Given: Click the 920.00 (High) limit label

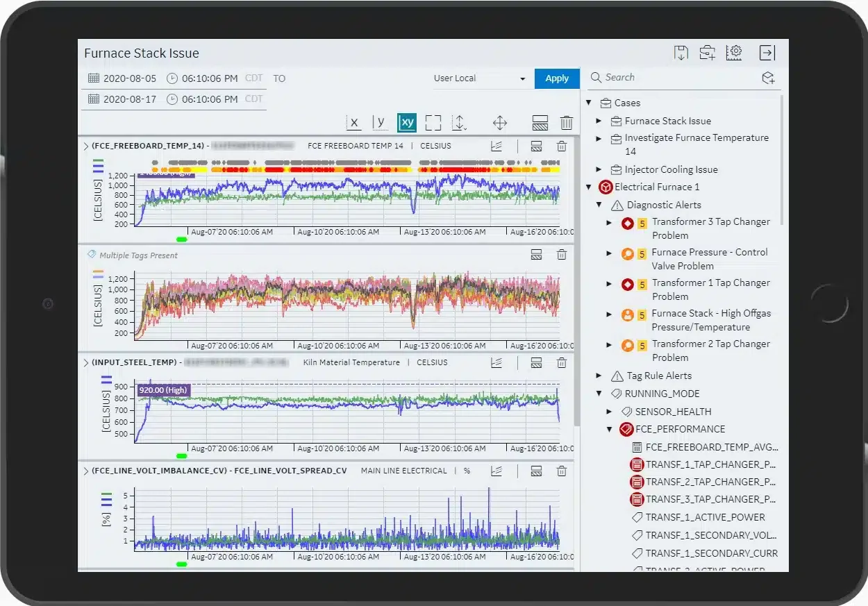Looking at the screenshot, I should 163,390.
